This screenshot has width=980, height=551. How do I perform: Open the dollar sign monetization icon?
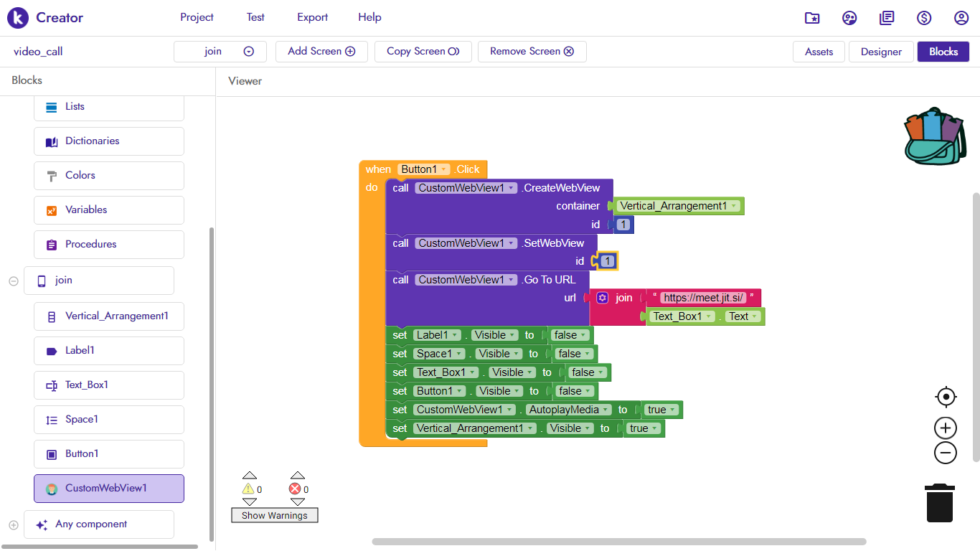924,18
